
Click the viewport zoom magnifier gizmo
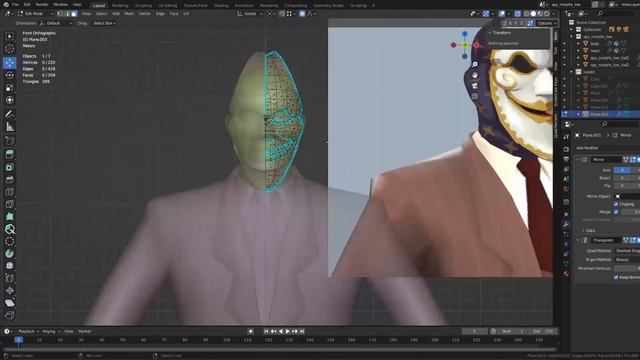click(x=475, y=64)
